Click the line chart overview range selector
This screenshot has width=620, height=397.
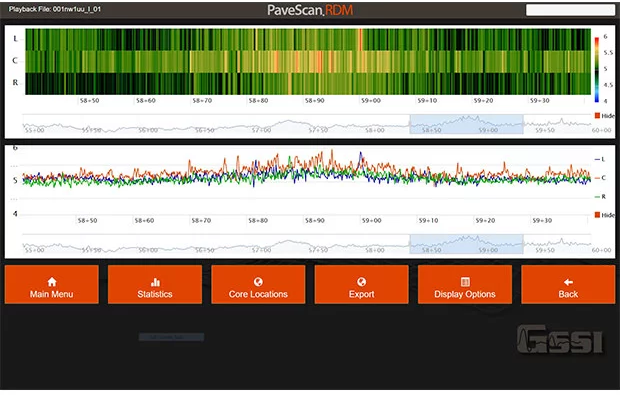tap(467, 244)
